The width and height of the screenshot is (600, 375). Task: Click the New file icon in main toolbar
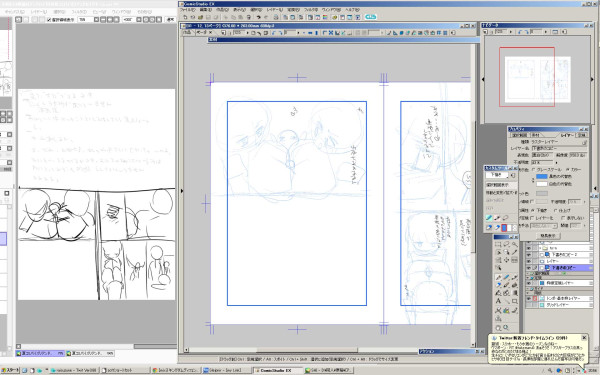click(185, 17)
